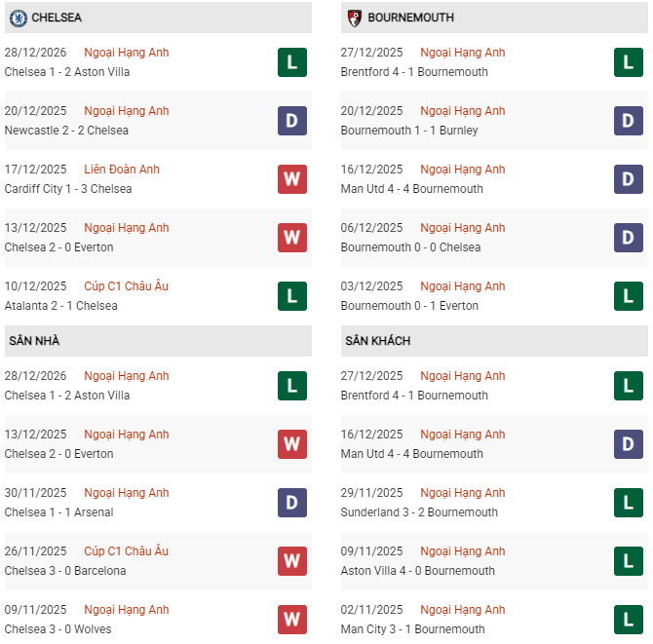Image resolution: width=653 pixels, height=644 pixels.
Task: Click the CHELSEA team header title
Action: 57,18
